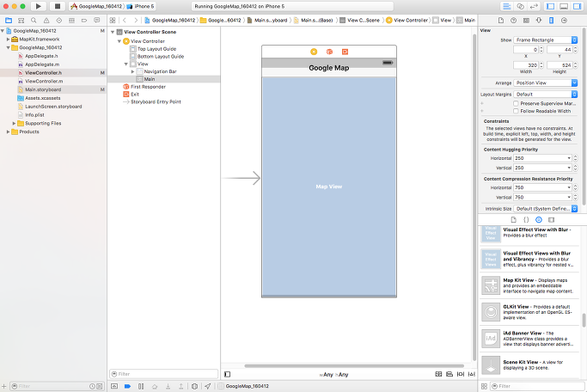Enable Follow Readable Width checkbox

[x=516, y=111]
